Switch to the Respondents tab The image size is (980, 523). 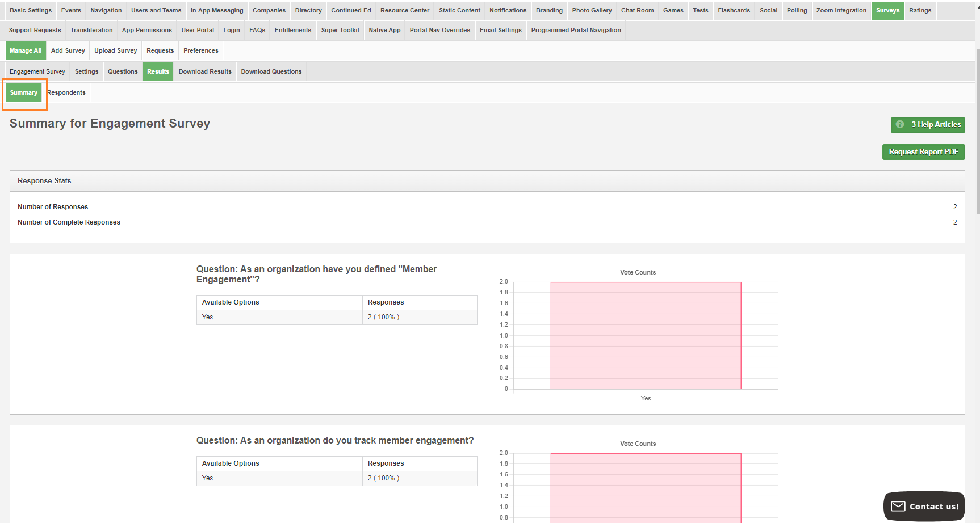pyautogui.click(x=66, y=93)
